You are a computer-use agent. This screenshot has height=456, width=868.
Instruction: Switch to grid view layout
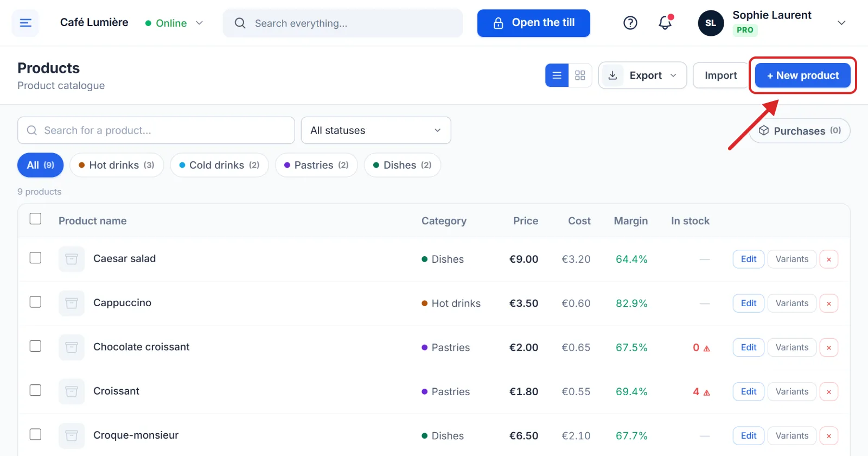pyautogui.click(x=580, y=75)
